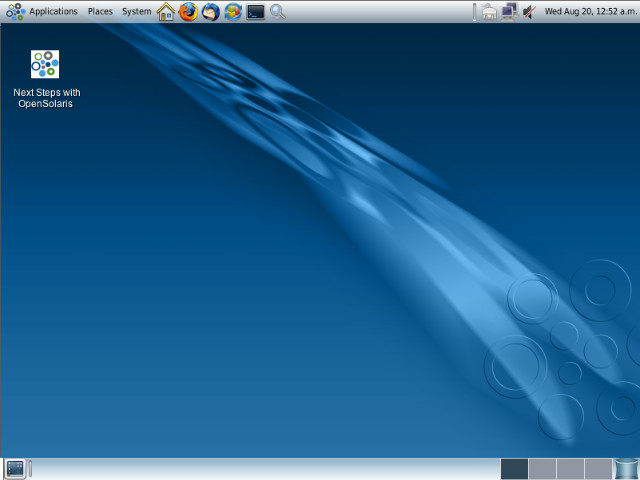This screenshot has width=640, height=480.
Task: Click the date and time clock
Action: [590, 11]
